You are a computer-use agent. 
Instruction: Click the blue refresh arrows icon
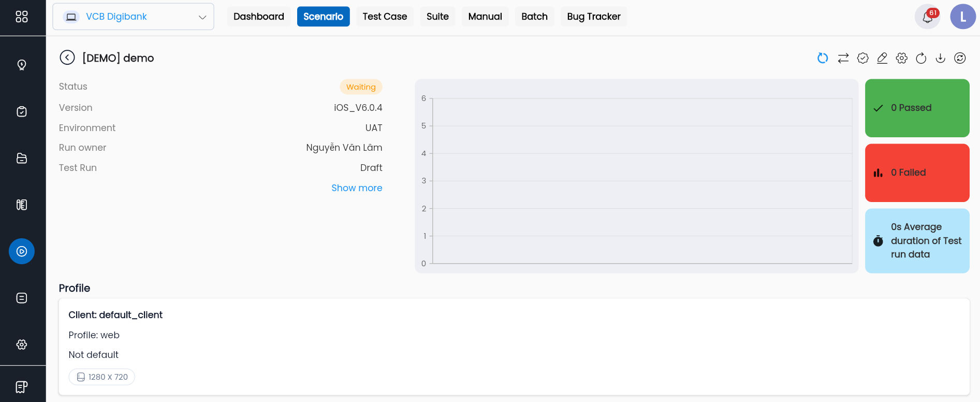tap(823, 58)
